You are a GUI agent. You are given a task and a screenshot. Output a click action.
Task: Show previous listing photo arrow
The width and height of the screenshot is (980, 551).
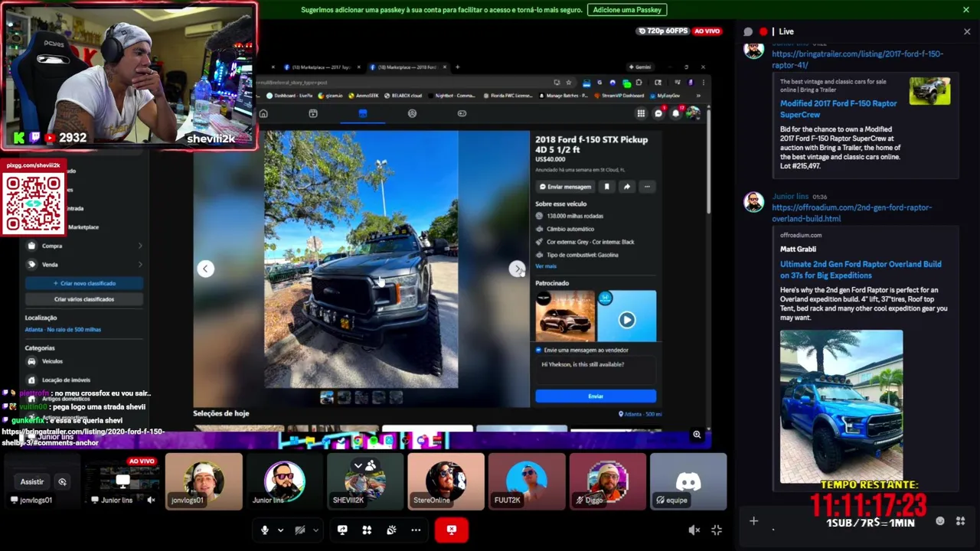coord(205,269)
